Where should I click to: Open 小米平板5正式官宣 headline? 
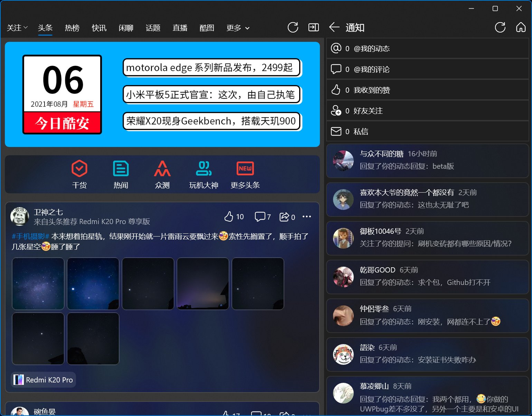click(212, 95)
